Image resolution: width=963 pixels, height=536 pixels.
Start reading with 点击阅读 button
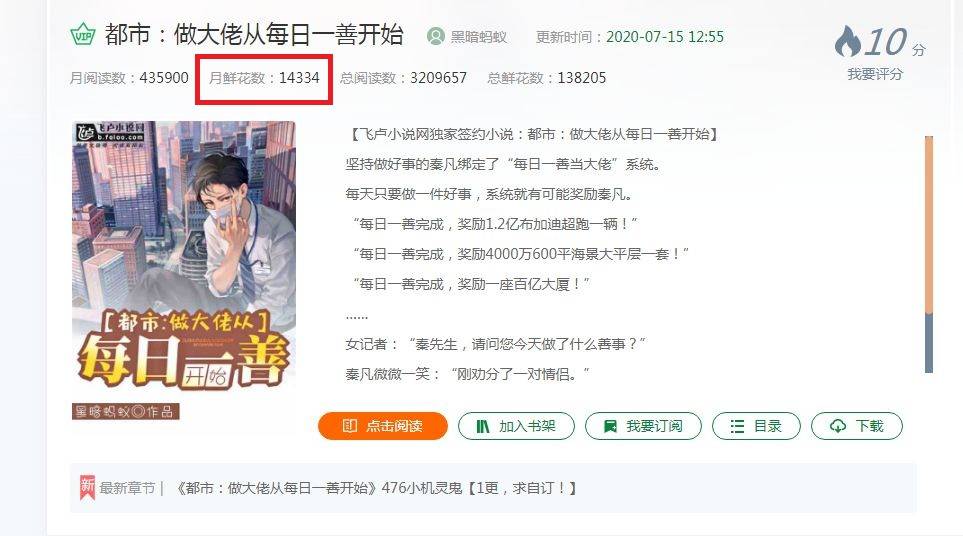pyautogui.click(x=383, y=425)
